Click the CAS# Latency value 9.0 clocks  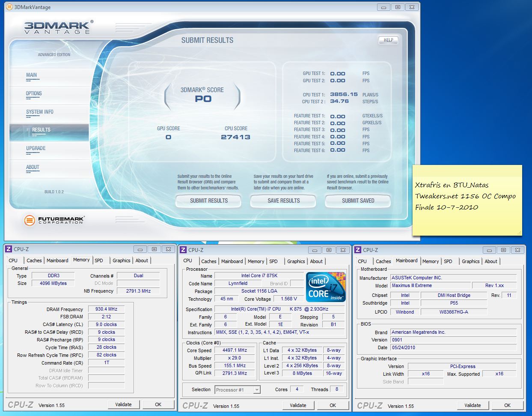coord(107,324)
